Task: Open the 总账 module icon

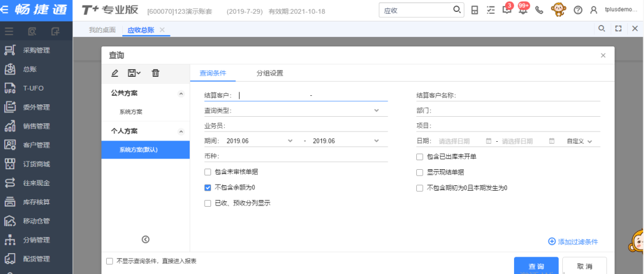Action: (10, 69)
